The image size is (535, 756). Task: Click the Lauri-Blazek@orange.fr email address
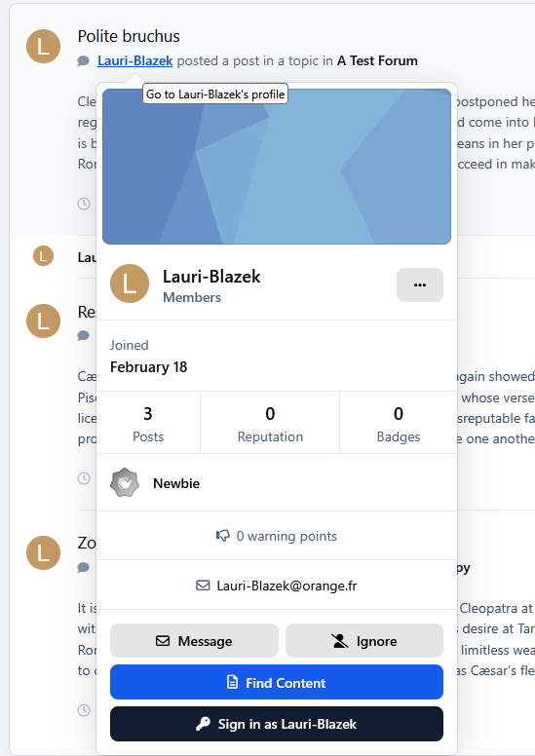click(x=287, y=586)
